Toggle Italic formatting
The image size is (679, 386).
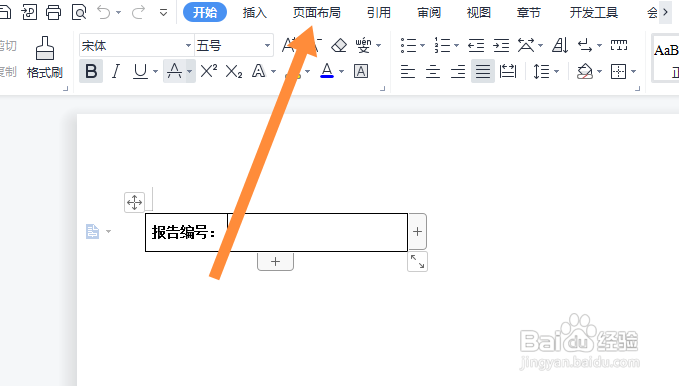tap(116, 71)
